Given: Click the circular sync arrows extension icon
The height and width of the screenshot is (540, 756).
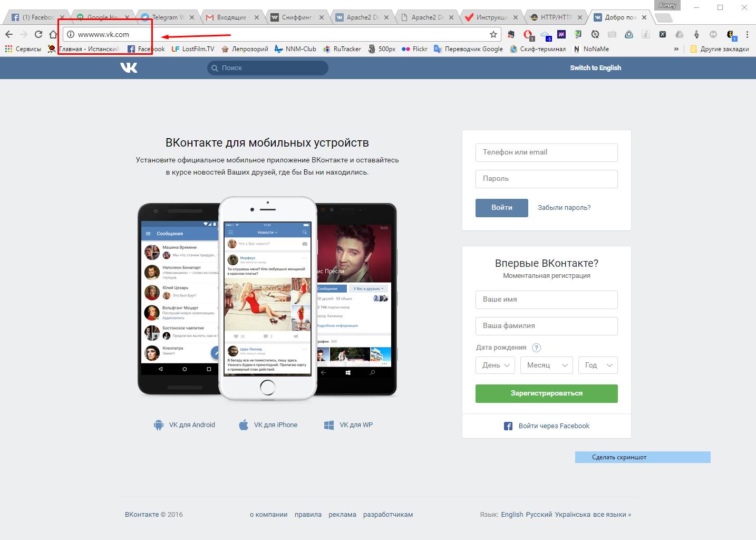Looking at the screenshot, I should [595, 34].
